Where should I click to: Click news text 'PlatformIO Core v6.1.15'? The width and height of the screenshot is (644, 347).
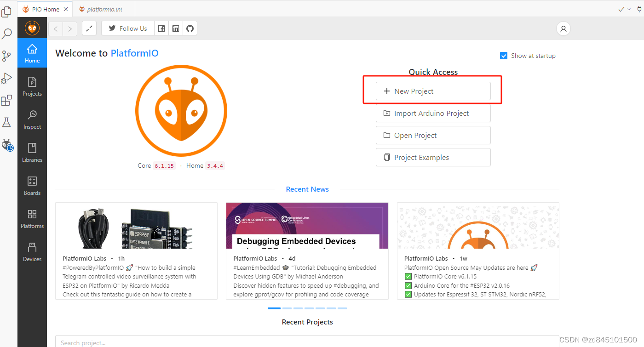[x=445, y=277]
